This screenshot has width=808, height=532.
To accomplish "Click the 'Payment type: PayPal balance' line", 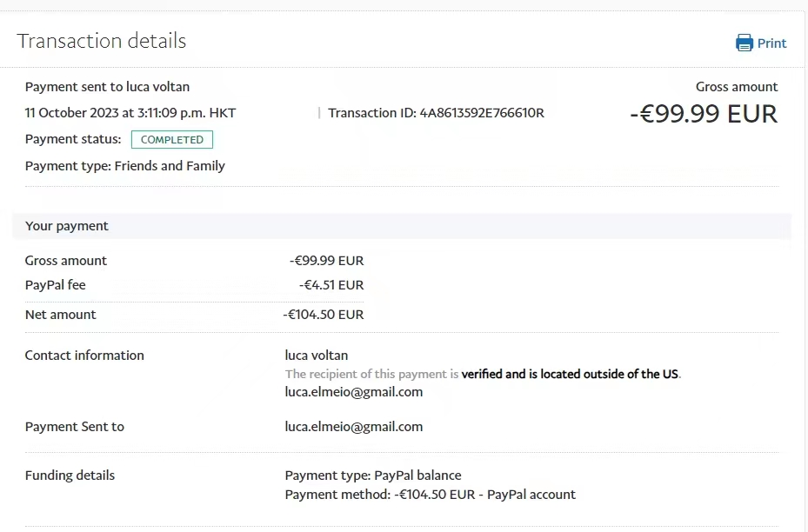I will tap(373, 475).
